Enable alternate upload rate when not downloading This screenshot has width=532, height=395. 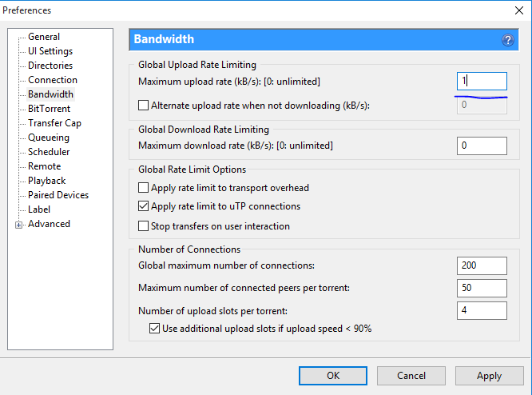pyautogui.click(x=144, y=105)
